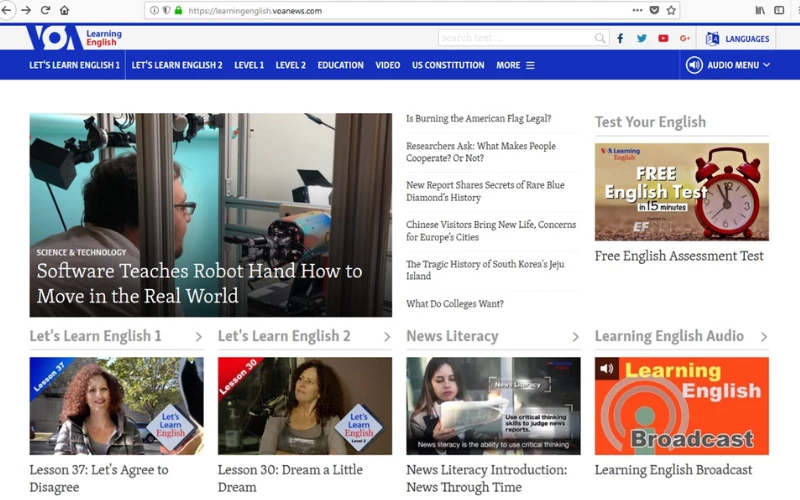This screenshot has height=500, width=800.
Task: Open Let's Learn English 1 nav item
Action: coord(74,65)
